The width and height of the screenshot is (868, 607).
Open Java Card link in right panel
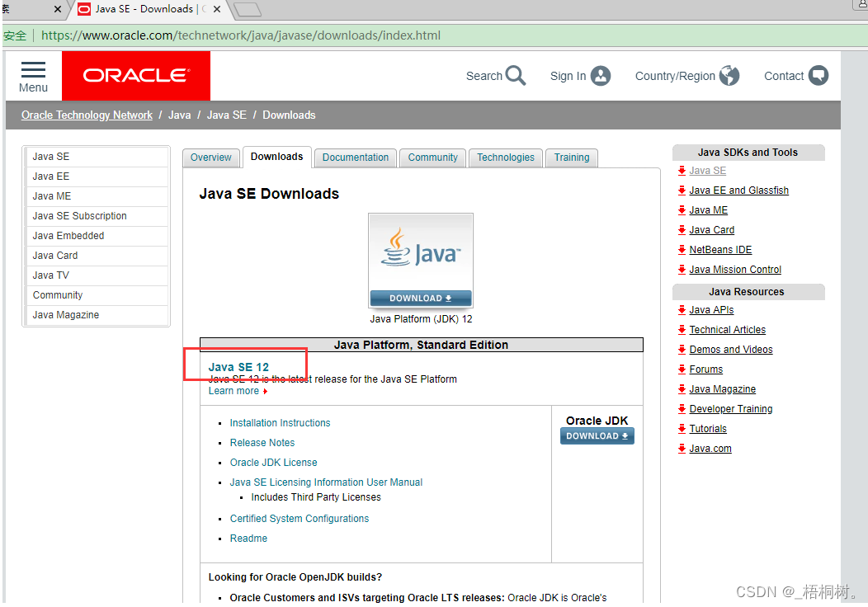coord(712,230)
